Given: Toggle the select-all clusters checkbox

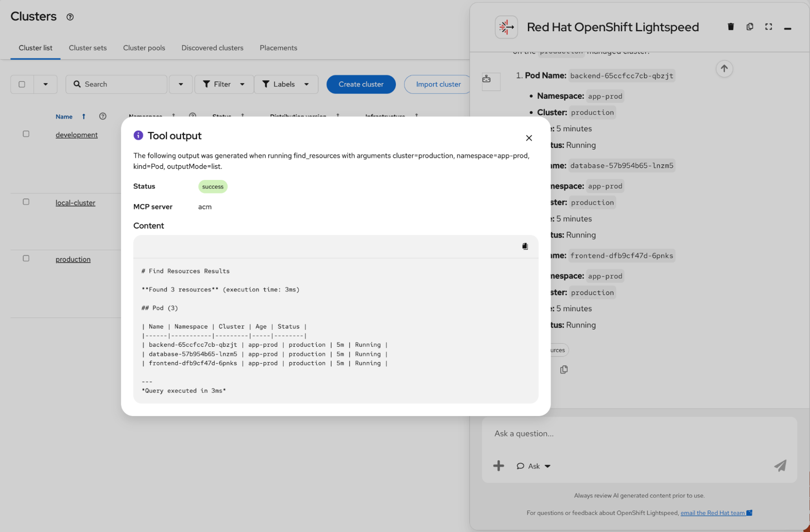Looking at the screenshot, I should point(22,84).
